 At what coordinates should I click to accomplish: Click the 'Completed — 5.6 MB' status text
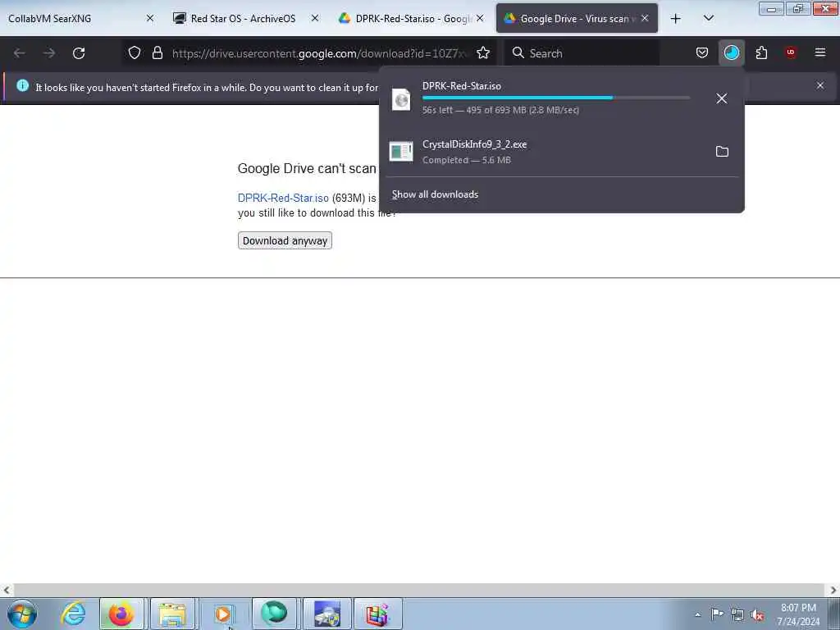tap(467, 160)
